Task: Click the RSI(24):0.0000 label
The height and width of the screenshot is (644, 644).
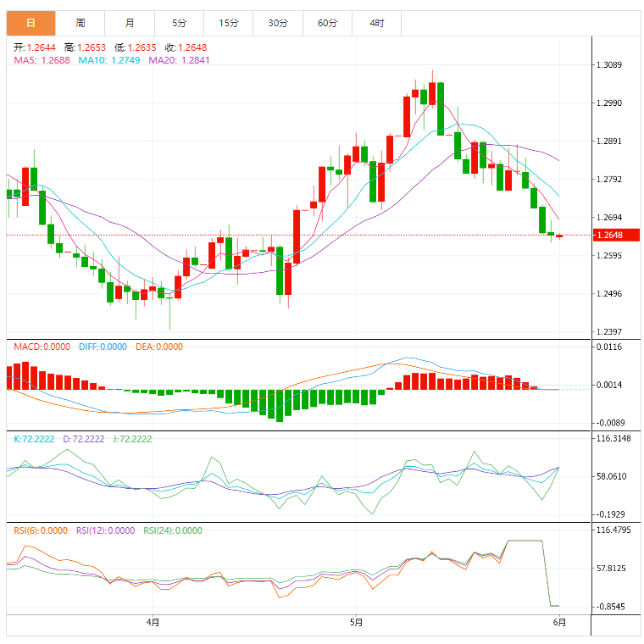Action: (173, 530)
